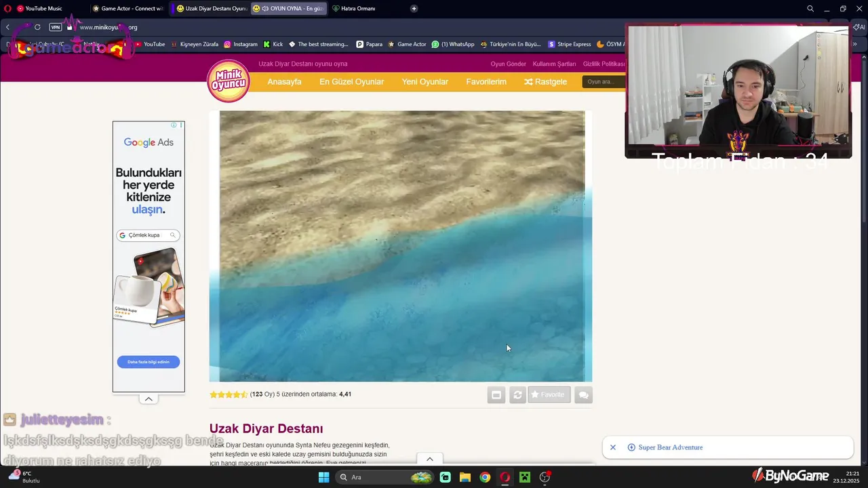Open Yeni Oyunlar menu item

coord(425,81)
